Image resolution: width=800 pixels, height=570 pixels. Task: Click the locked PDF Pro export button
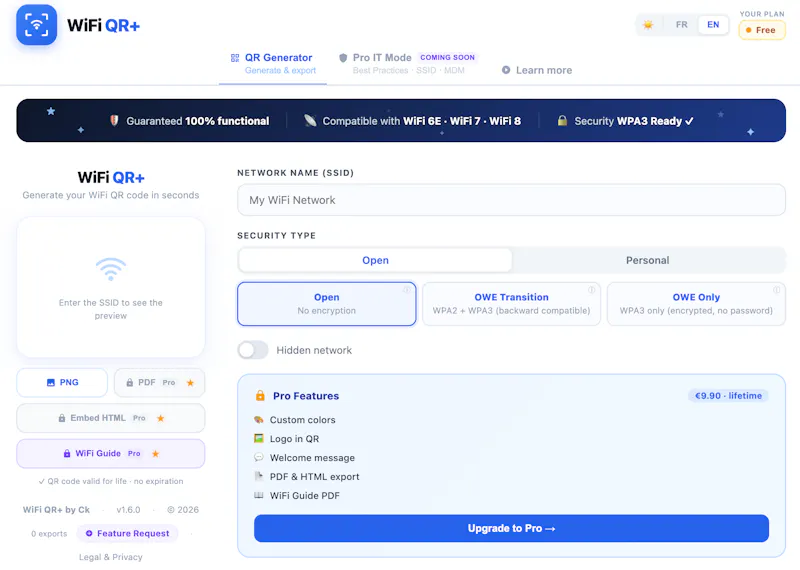(159, 382)
